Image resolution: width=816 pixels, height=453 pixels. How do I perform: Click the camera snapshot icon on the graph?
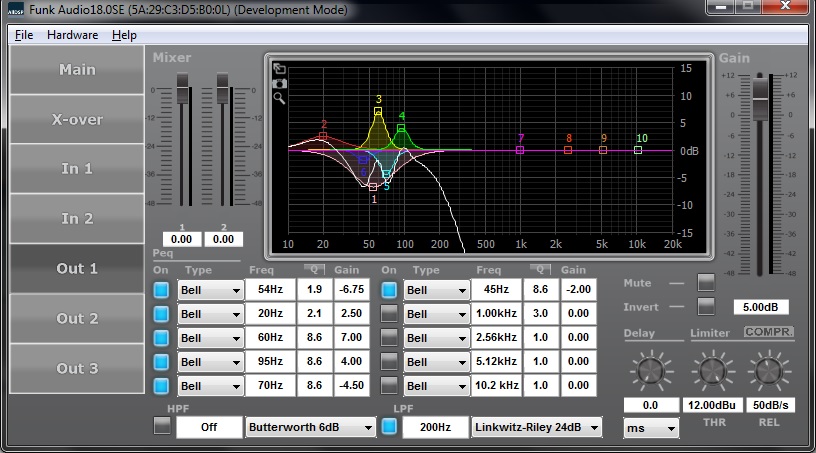(280, 84)
